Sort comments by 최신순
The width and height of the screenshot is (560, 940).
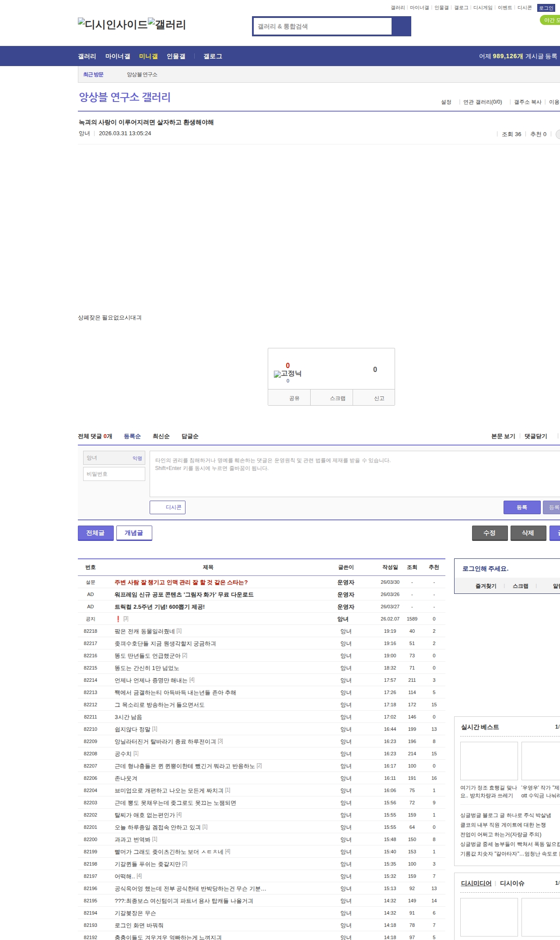tap(161, 436)
